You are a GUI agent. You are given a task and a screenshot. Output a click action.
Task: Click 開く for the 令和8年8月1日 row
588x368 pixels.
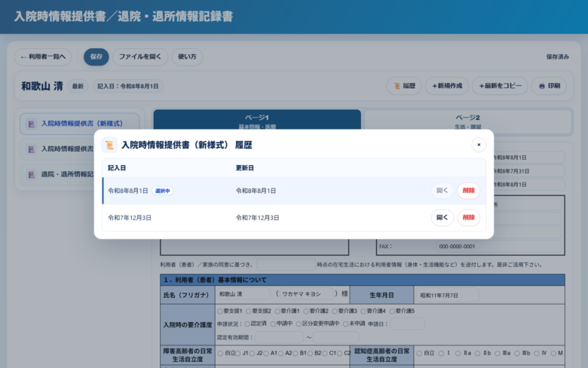(442, 191)
